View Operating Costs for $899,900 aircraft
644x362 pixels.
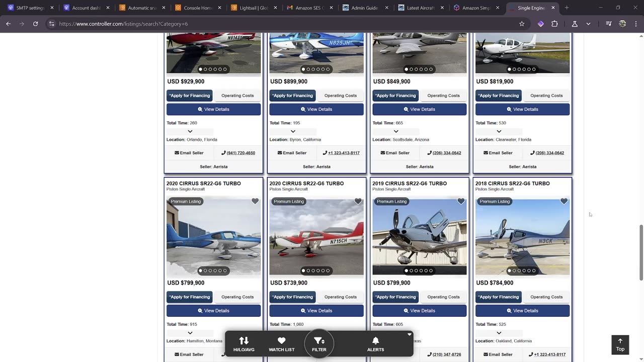pos(341,96)
